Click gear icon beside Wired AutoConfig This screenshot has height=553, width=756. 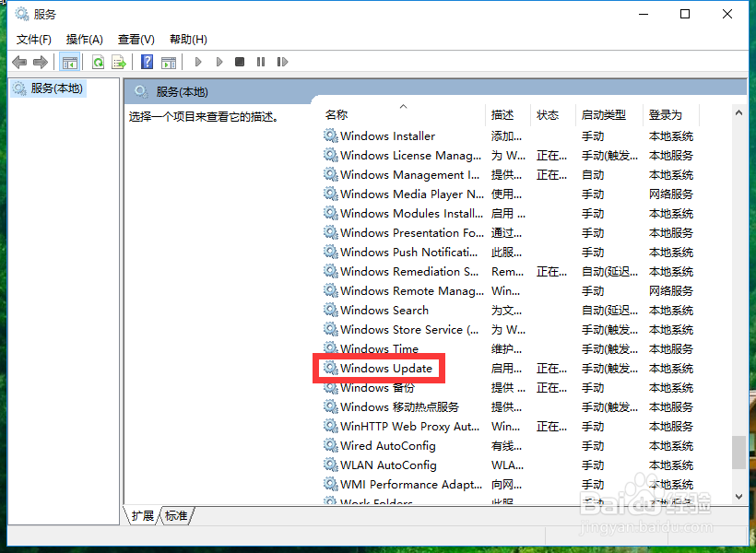click(x=330, y=445)
